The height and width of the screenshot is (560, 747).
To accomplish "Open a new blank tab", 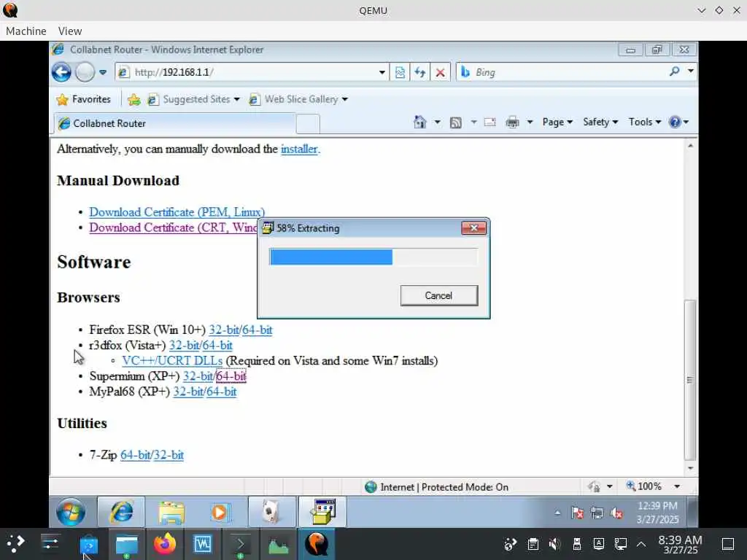I will pyautogui.click(x=308, y=124).
